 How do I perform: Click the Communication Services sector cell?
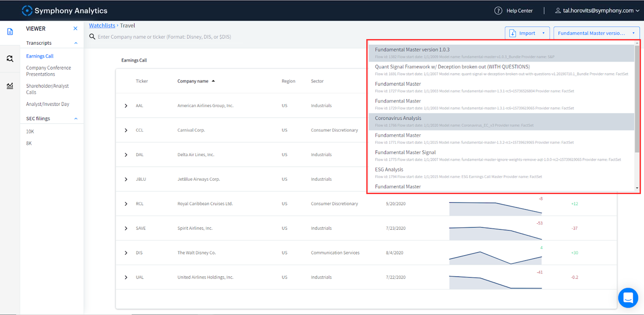[335, 253]
